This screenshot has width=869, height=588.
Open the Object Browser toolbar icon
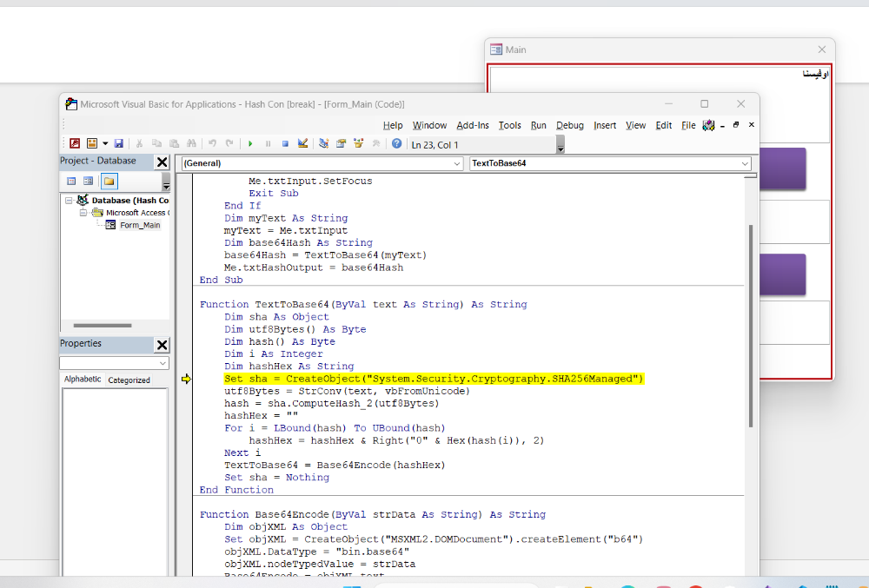[357, 143]
